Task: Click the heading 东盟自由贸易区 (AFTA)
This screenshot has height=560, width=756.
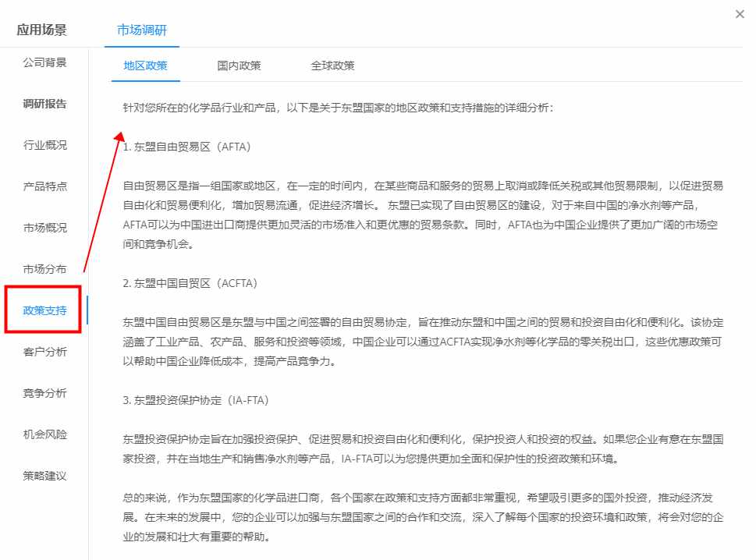Action: (186, 147)
